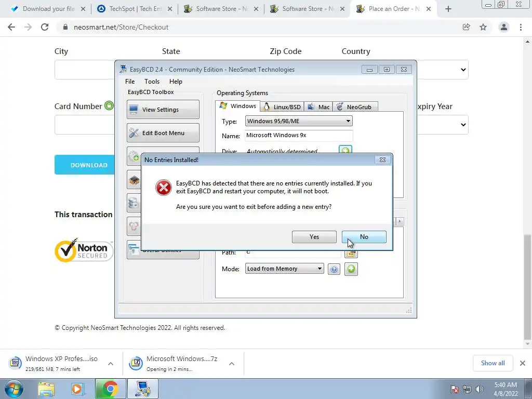Click the green lock icon beside Card Number

tap(109, 105)
